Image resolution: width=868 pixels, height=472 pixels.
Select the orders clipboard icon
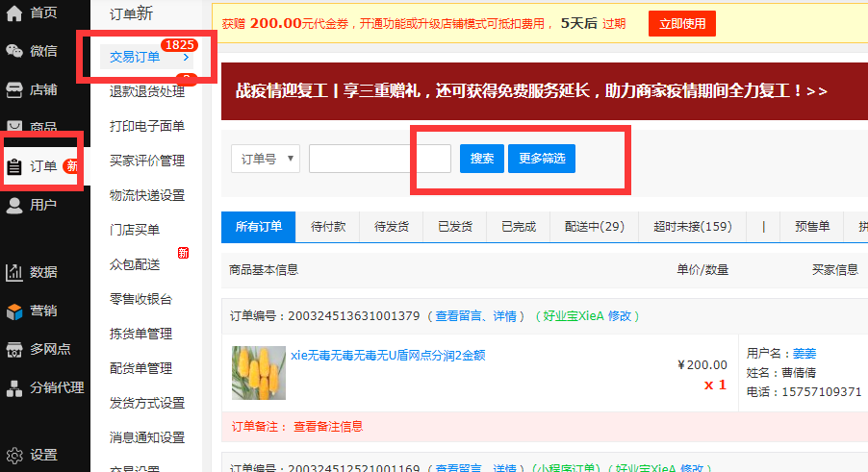[14, 166]
